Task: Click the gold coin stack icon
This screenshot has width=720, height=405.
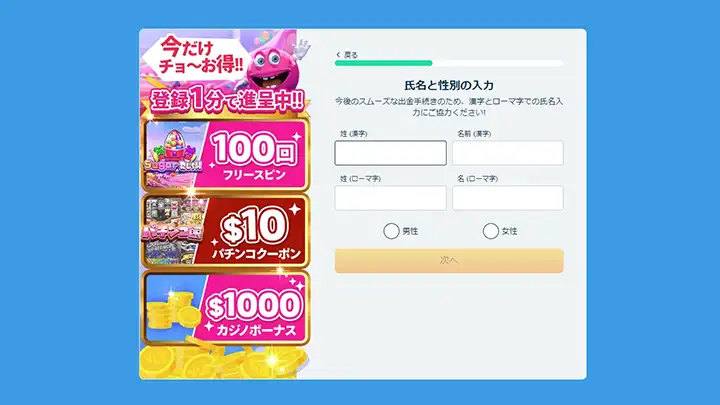Action: click(x=171, y=309)
